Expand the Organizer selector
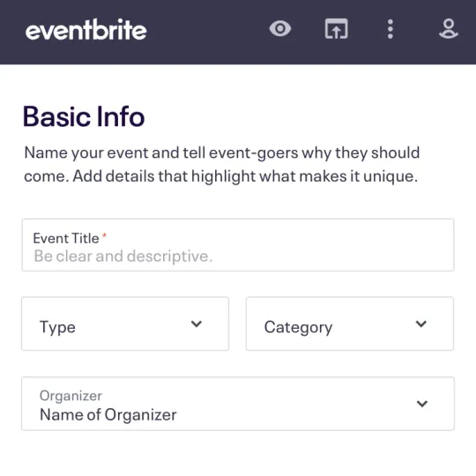 point(238,404)
